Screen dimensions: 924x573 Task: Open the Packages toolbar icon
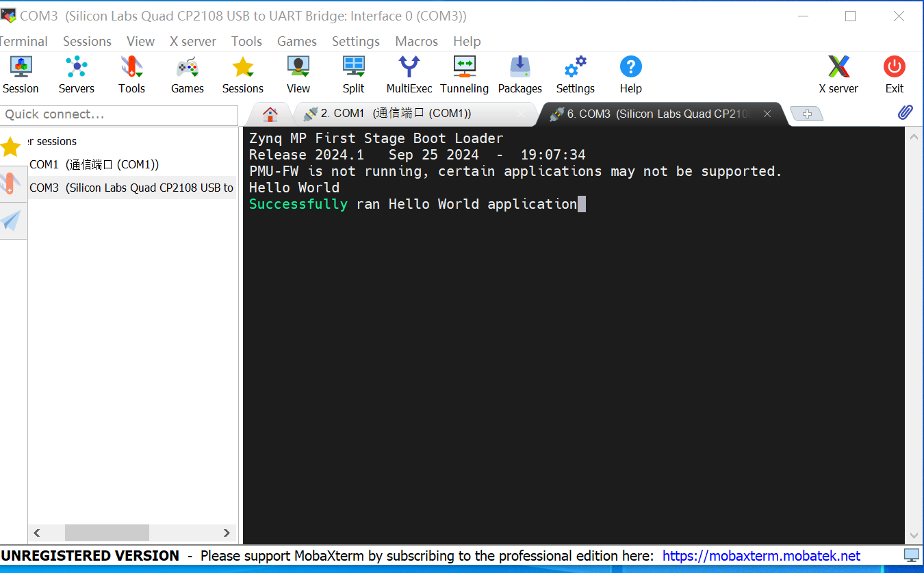point(520,75)
